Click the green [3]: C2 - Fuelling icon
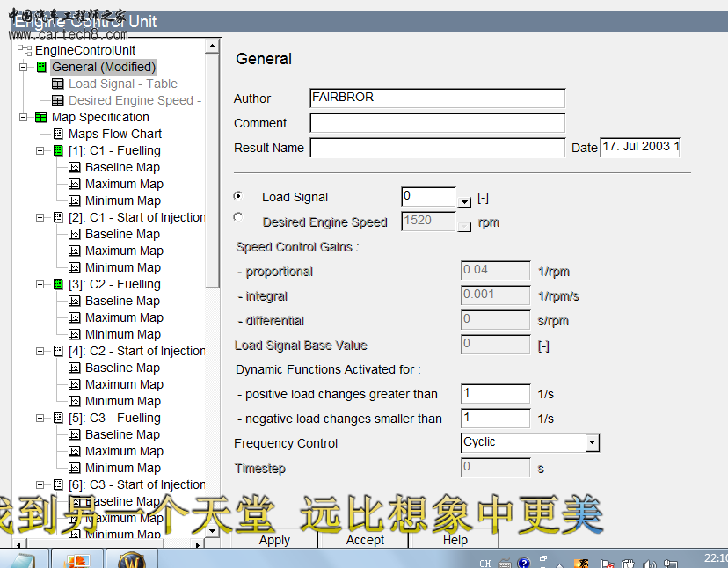Screen dimensions: 728x568 point(58,285)
